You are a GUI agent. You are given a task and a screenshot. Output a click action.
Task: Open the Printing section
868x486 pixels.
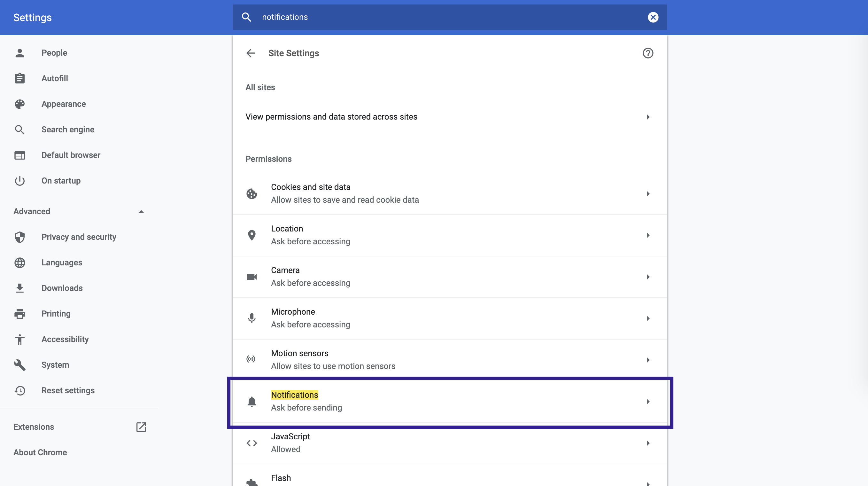coord(56,314)
